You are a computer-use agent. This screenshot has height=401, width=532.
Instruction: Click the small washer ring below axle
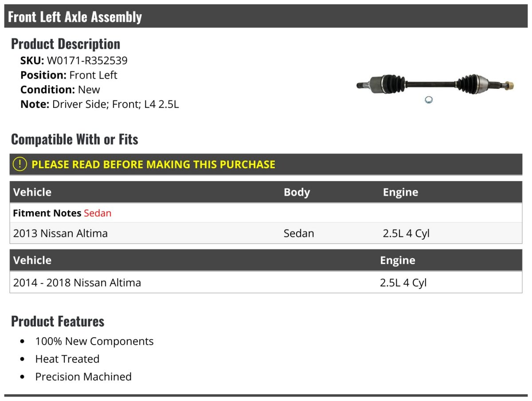point(428,100)
